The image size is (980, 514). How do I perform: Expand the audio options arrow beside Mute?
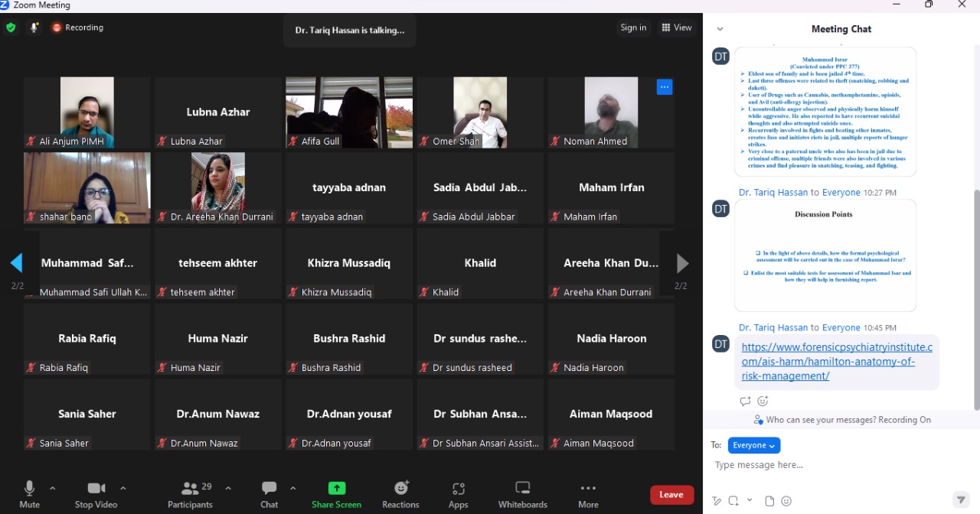tap(53, 488)
